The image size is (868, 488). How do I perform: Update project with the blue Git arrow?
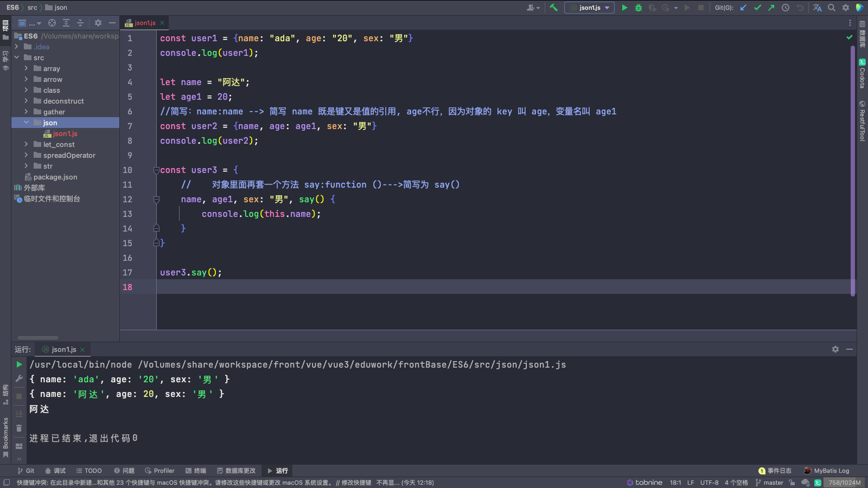(x=743, y=8)
